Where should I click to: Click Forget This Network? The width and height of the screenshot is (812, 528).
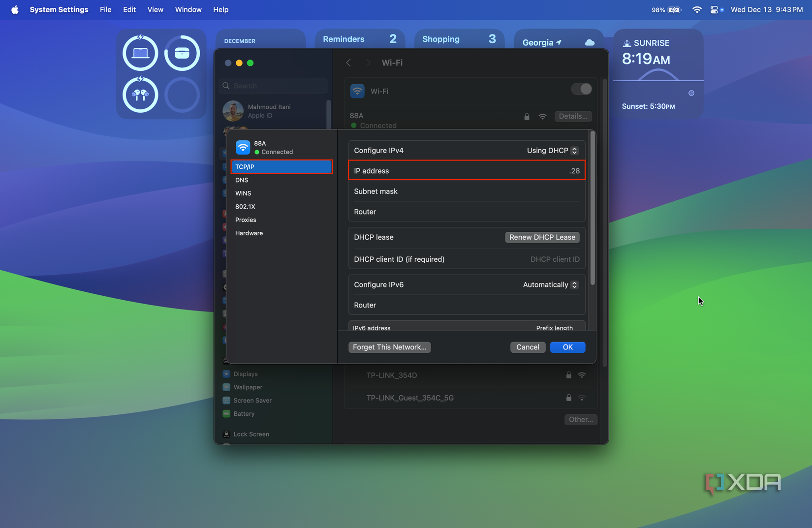coord(389,347)
